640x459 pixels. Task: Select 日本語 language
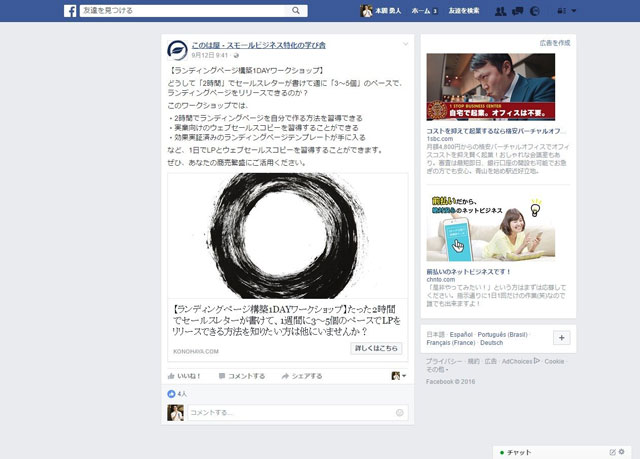click(x=436, y=335)
